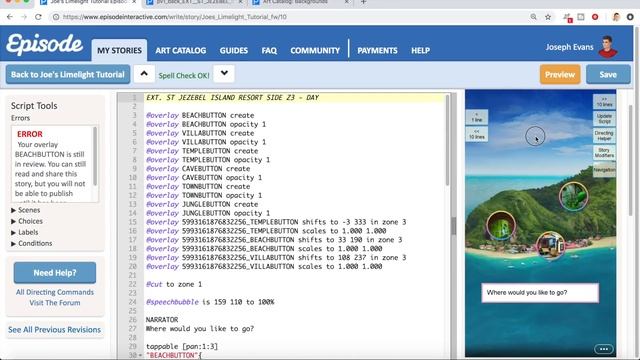The width and height of the screenshot is (640, 360).
Task: Click the Episode logo
Action: [44, 44]
